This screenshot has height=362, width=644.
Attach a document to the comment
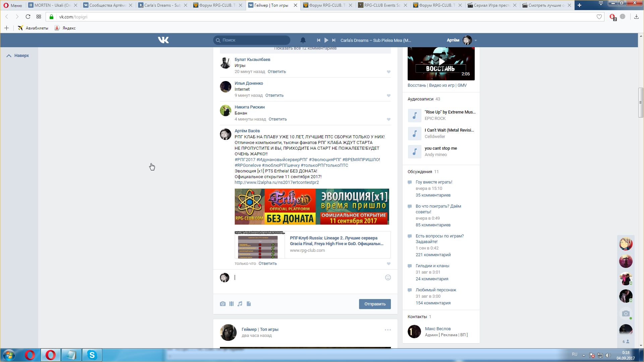(x=249, y=304)
